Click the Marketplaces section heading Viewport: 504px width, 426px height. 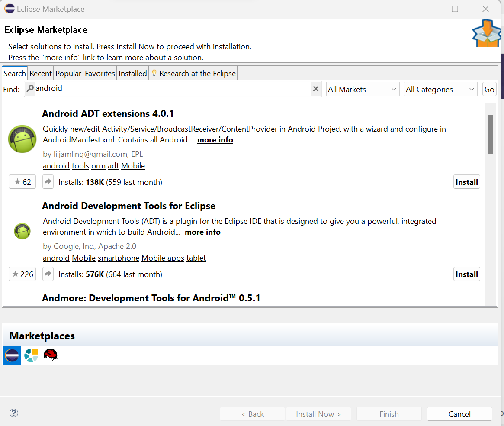click(x=42, y=336)
